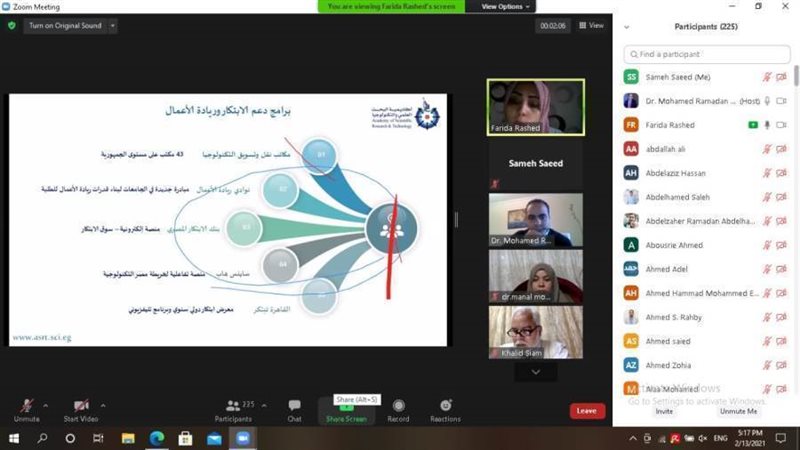Click Invite button in participants panel
800x450 pixels.
pyautogui.click(x=664, y=411)
